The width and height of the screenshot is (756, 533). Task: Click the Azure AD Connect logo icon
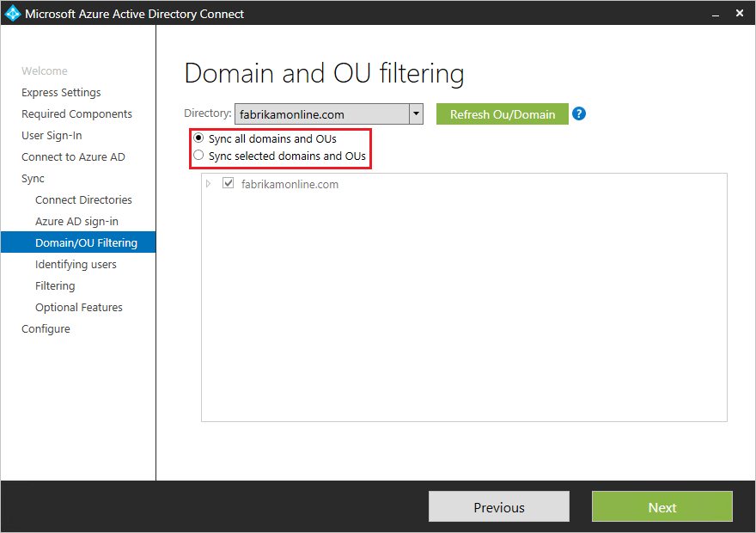coord(13,13)
